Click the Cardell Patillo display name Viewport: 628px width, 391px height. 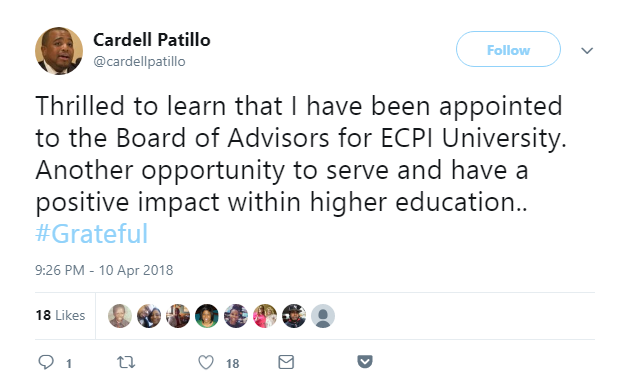[152, 40]
